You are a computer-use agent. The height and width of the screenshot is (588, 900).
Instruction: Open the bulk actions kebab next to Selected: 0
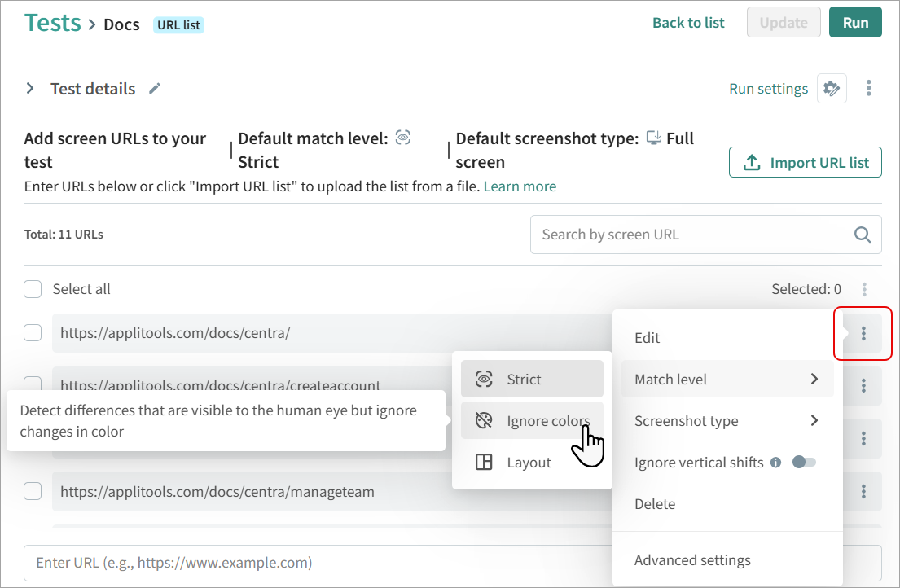click(864, 289)
